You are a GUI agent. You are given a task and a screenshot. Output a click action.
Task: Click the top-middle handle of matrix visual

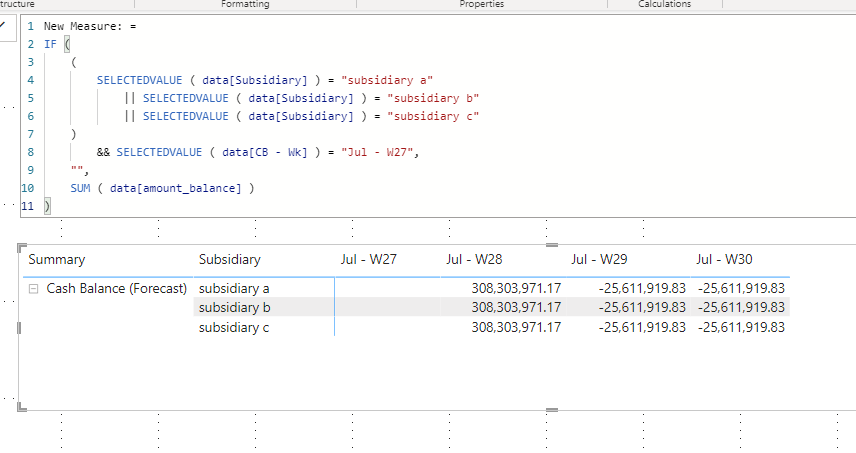click(x=552, y=245)
